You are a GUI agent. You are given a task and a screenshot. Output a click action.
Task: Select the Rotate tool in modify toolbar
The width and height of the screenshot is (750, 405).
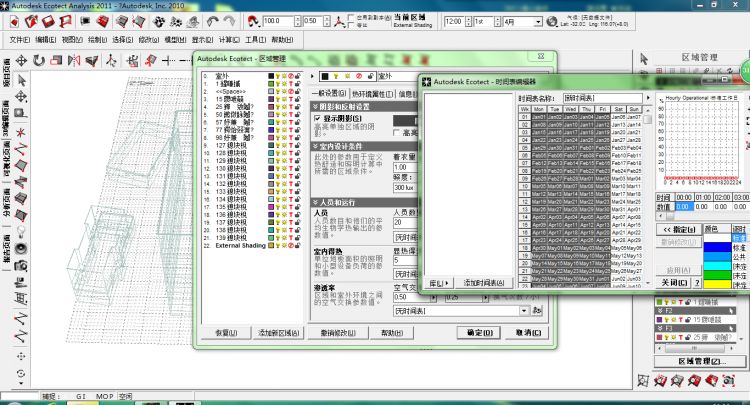coord(39,61)
